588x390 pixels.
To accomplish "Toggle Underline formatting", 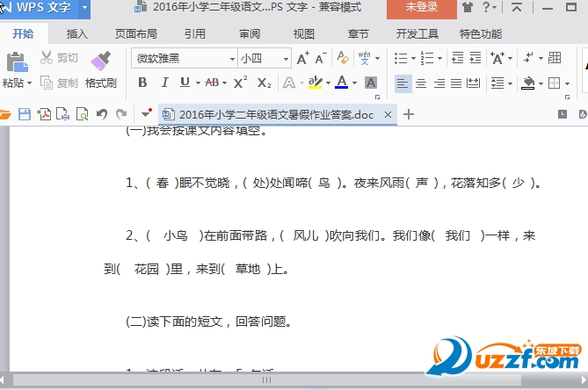I will [x=185, y=83].
